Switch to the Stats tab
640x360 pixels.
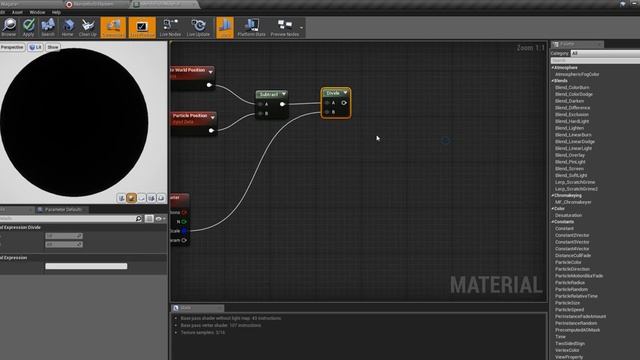point(198,308)
